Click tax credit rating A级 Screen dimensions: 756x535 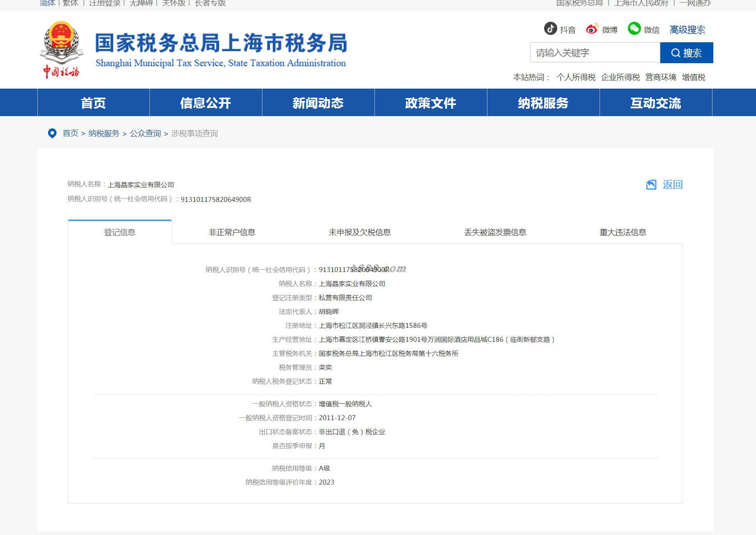[324, 469]
